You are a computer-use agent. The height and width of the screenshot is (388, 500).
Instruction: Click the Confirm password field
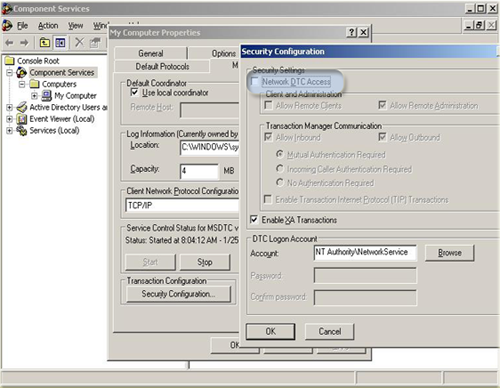tap(365, 297)
